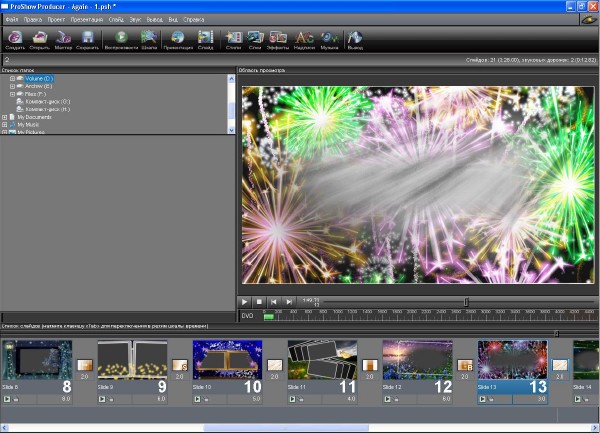Click the Сохранить (Save) toolbar icon
This screenshot has height=433, width=600.
87,39
